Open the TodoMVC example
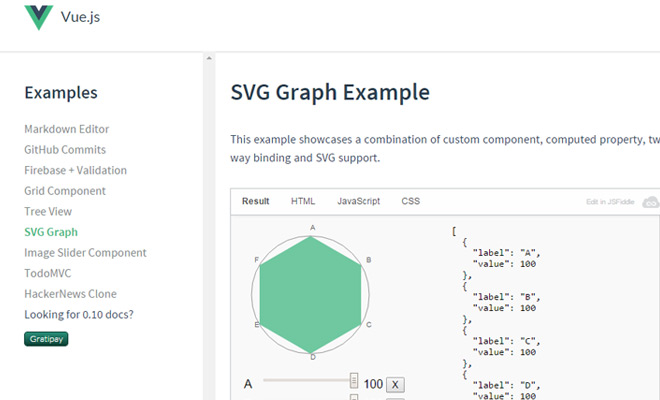Screen dimensions: 660x400 48,273
